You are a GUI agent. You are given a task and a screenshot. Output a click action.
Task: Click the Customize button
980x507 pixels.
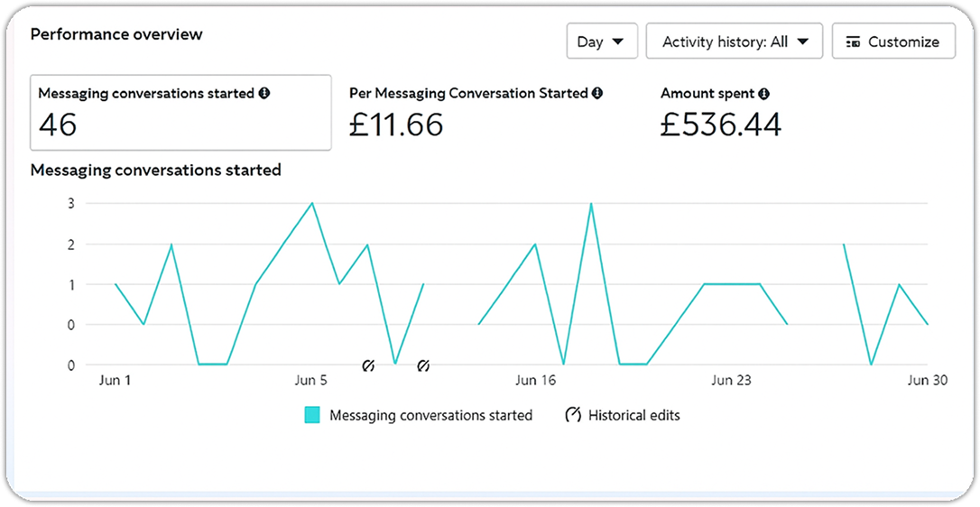tap(892, 41)
